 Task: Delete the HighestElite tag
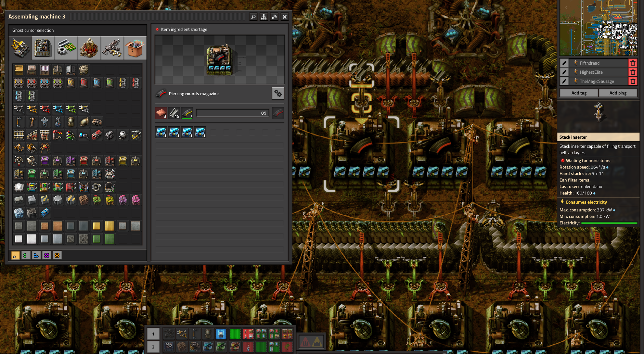[633, 72]
